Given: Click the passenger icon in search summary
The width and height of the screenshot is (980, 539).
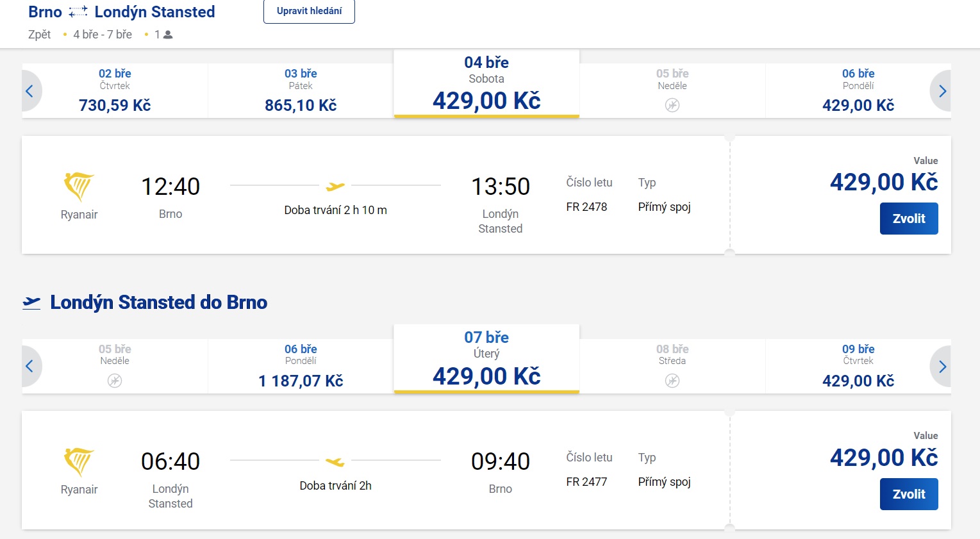Looking at the screenshot, I should (168, 35).
